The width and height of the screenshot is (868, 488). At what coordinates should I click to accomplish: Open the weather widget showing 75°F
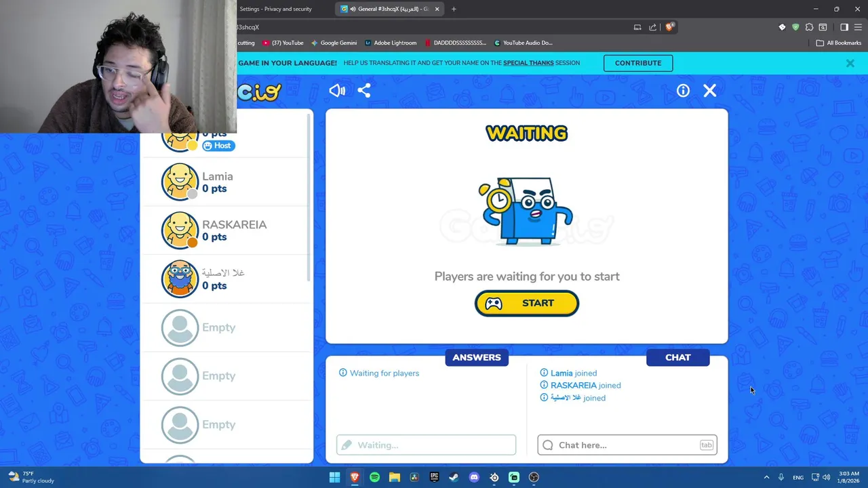point(31,477)
